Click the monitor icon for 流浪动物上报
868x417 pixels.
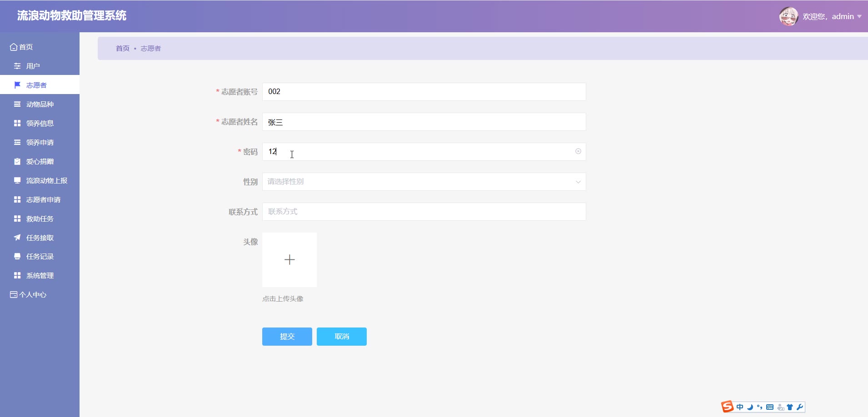(x=17, y=180)
